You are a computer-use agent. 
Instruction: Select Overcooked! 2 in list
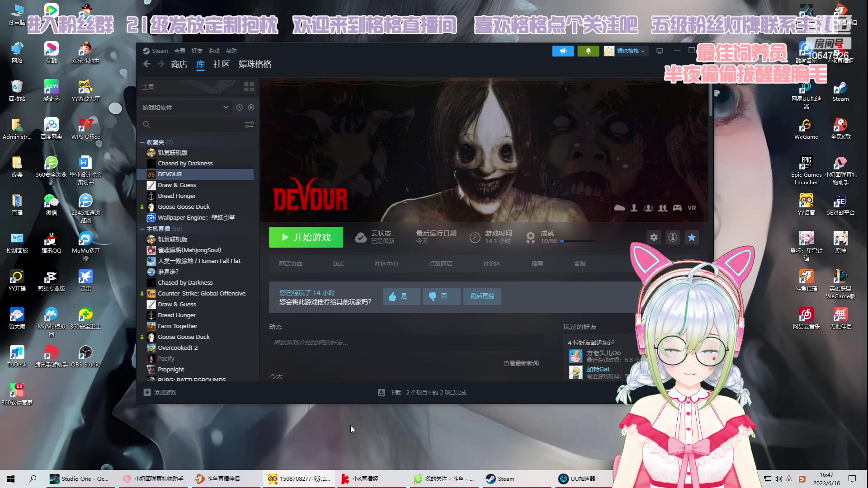(x=177, y=347)
